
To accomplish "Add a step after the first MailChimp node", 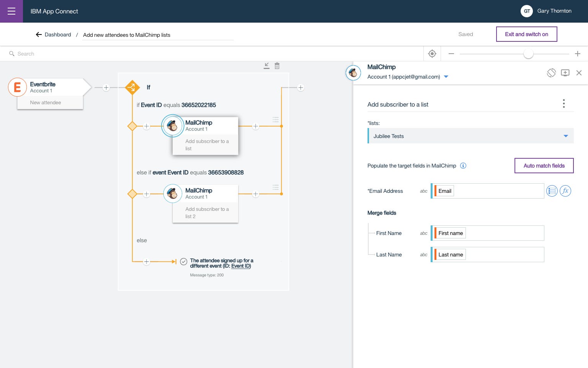I will click(x=256, y=126).
